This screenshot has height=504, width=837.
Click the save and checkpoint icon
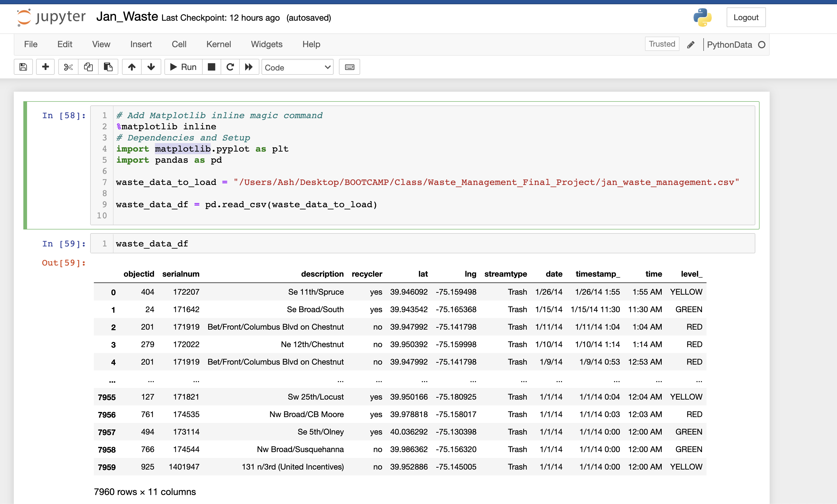click(23, 67)
